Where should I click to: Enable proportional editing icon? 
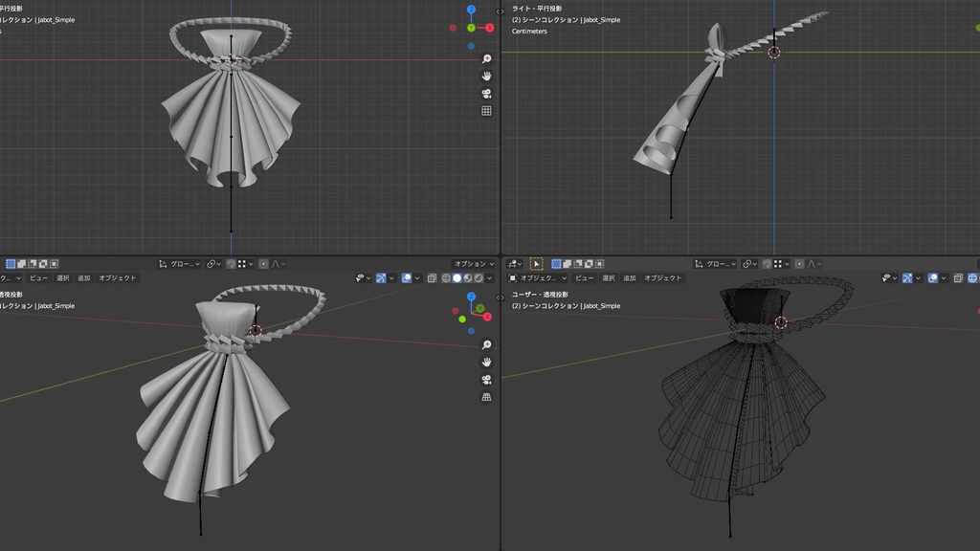click(263, 264)
